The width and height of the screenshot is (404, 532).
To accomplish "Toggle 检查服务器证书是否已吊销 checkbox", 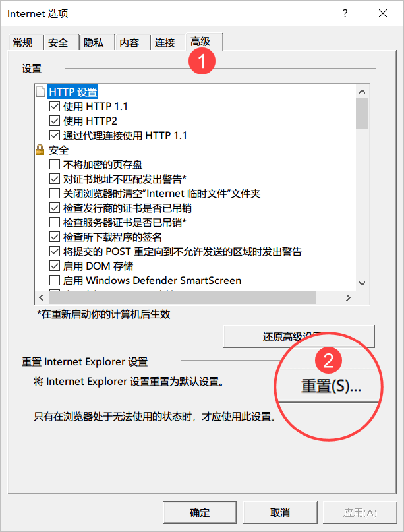I will click(x=55, y=222).
